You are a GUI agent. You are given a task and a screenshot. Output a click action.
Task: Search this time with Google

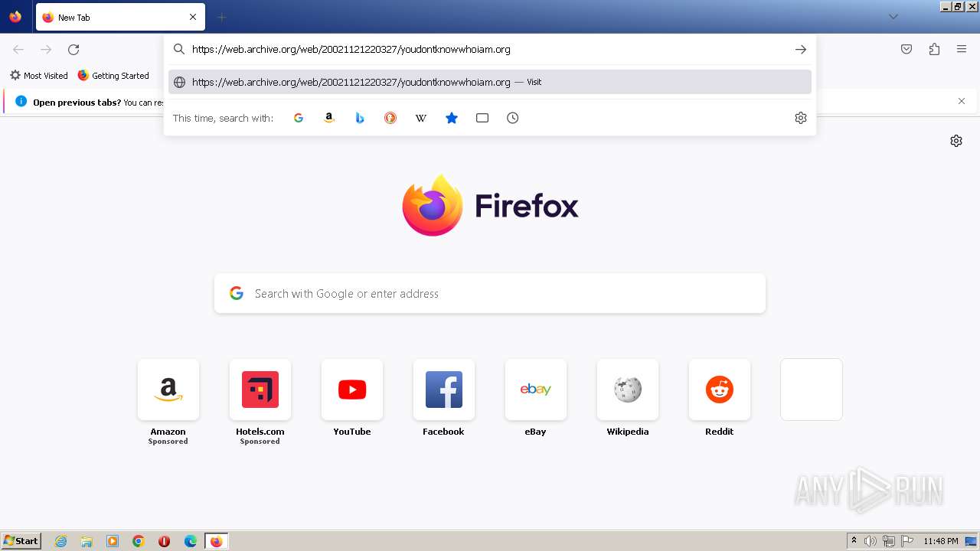[x=299, y=118]
